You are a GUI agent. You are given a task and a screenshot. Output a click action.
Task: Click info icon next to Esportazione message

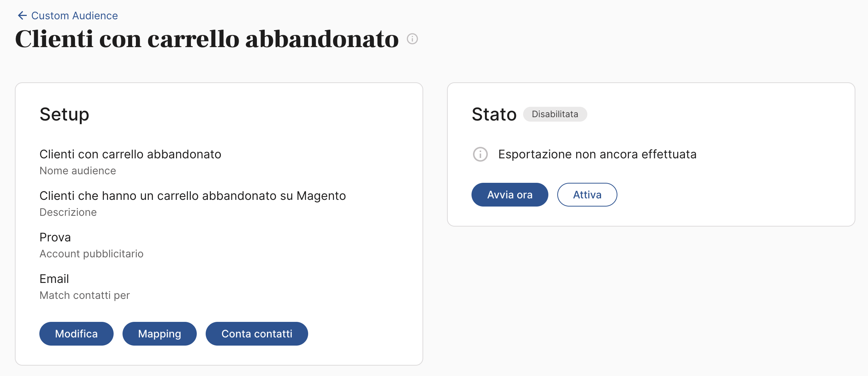(480, 154)
